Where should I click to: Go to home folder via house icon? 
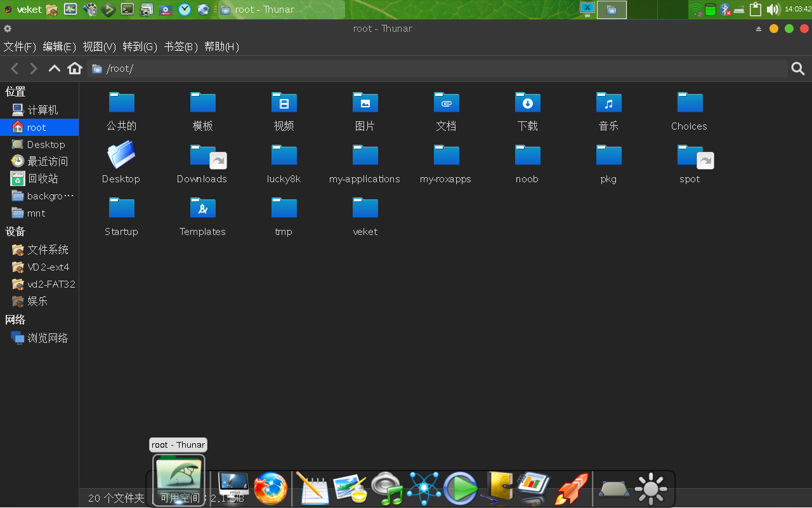click(75, 68)
